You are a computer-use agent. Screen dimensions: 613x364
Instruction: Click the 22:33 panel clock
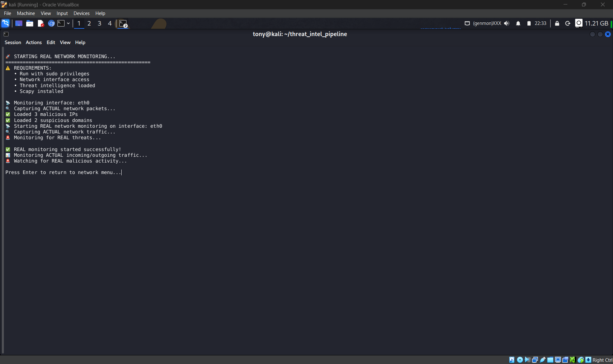click(x=541, y=23)
